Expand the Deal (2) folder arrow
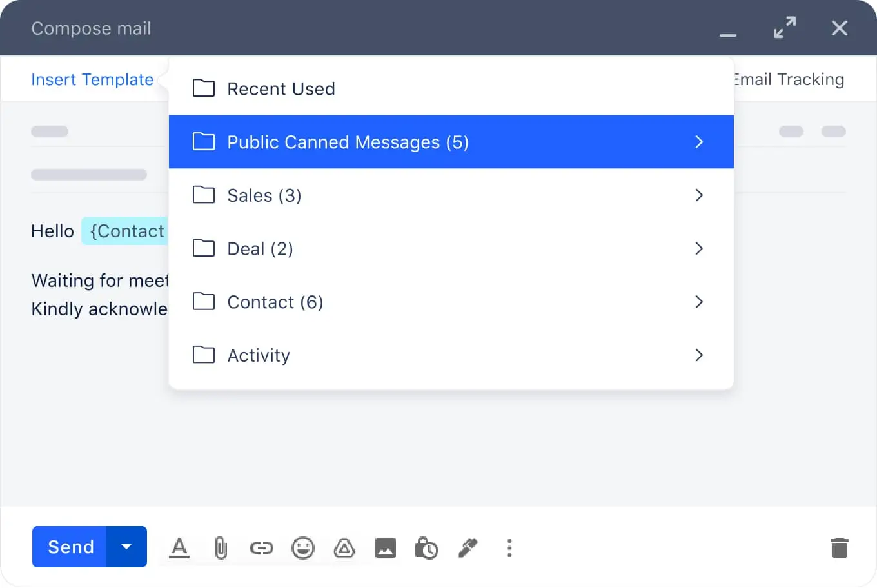 tap(698, 249)
